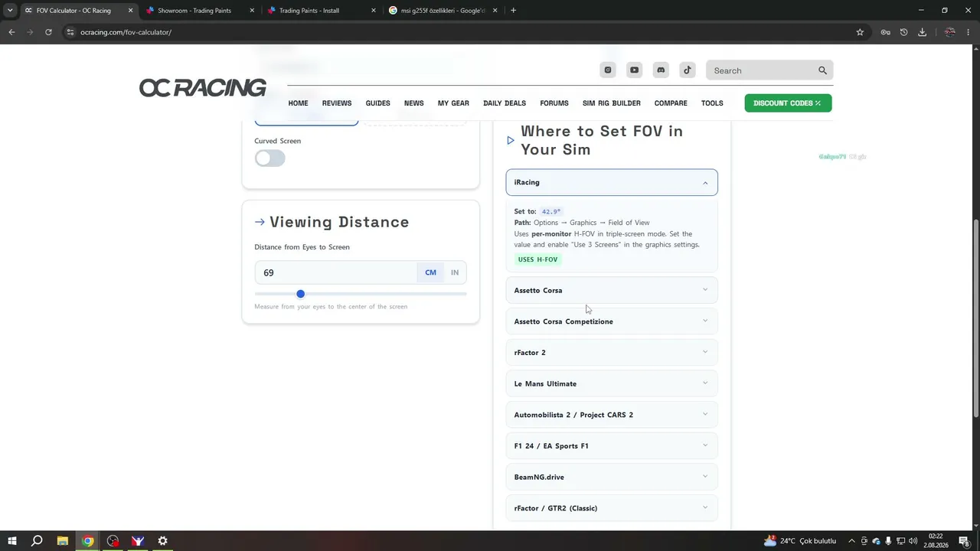Image resolution: width=980 pixels, height=551 pixels.
Task: Open the FORUMS menu item
Action: tap(554, 103)
